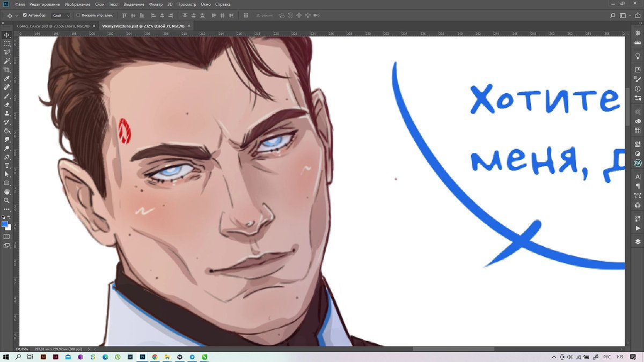Select the Hand tool
644x362 pixels.
click(7, 191)
